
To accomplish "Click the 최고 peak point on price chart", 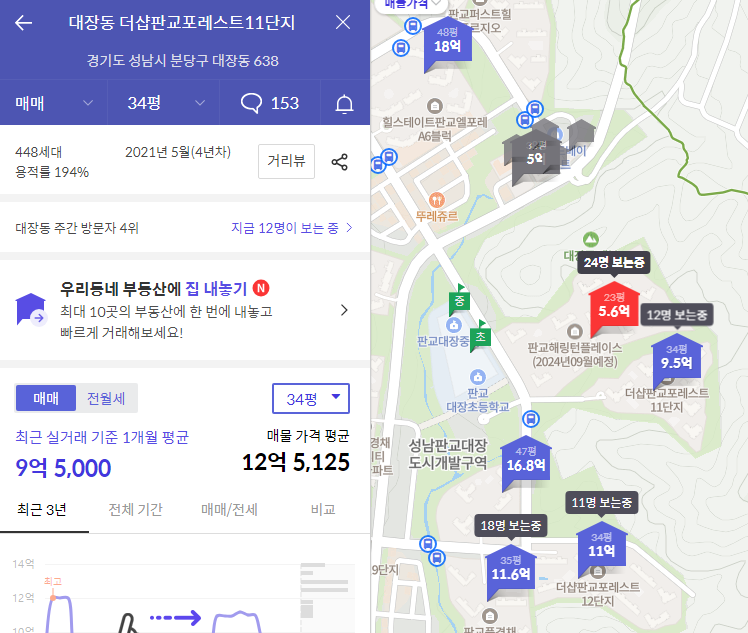I will pos(53,597).
